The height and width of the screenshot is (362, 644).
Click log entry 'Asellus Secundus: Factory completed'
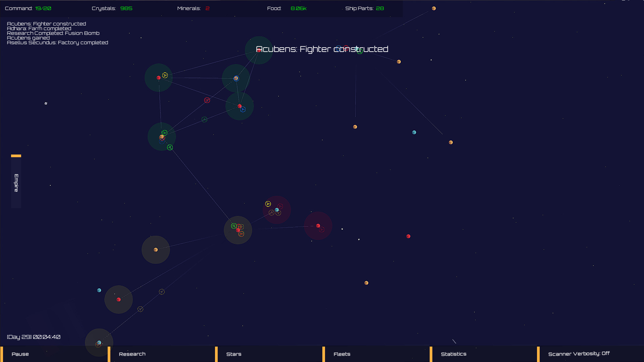[x=58, y=43]
